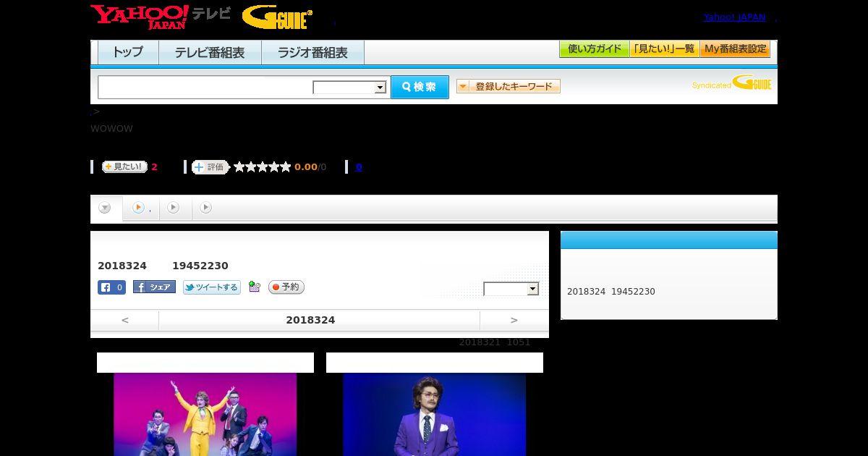This screenshot has height=456, width=868.
Task: Select the first down-arrow section tab
Action: pyautogui.click(x=105, y=208)
